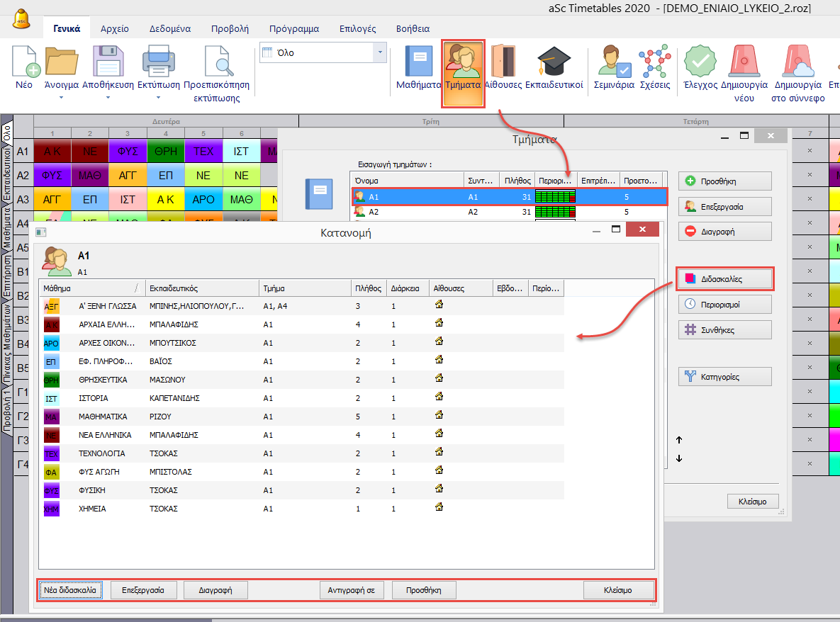The width and height of the screenshot is (840, 622).
Task: Expand the Αποθήκευση dropdown arrow
Action: pos(108,98)
